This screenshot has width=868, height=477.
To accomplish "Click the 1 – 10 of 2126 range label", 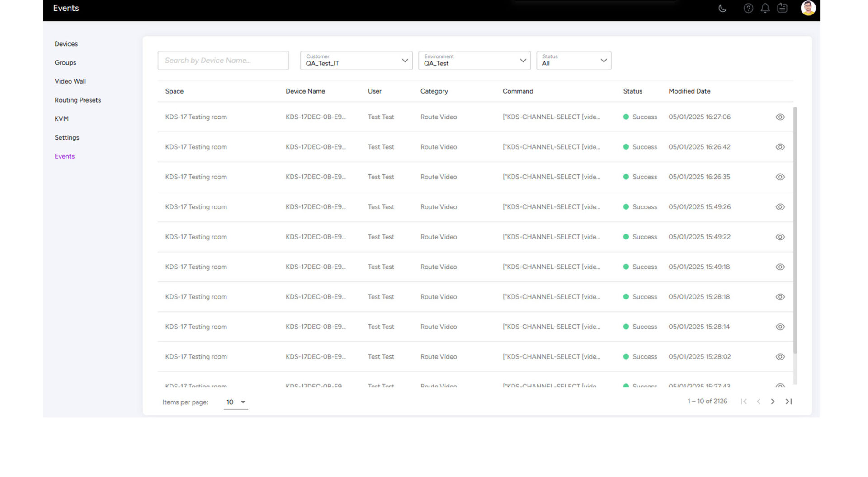I will tap(708, 402).
